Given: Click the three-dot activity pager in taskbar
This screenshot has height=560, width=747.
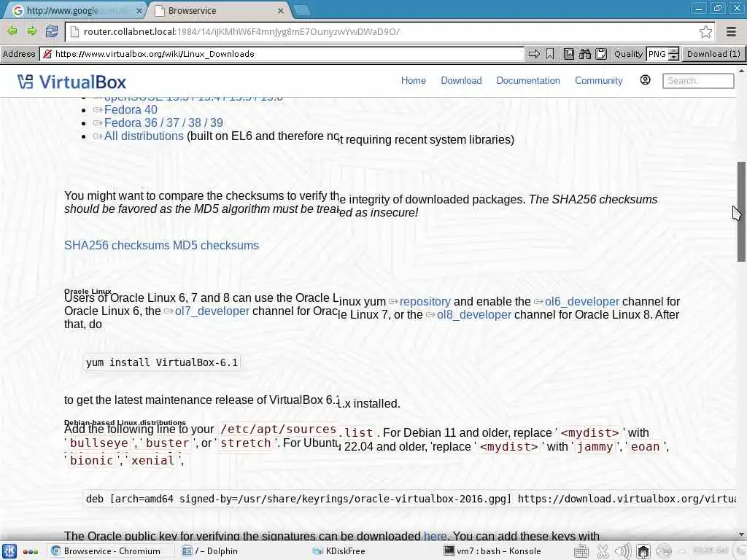Looking at the screenshot, I should point(31,551).
